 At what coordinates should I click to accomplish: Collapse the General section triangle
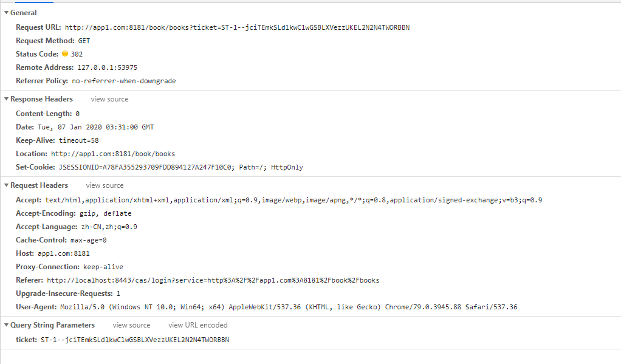[6, 13]
